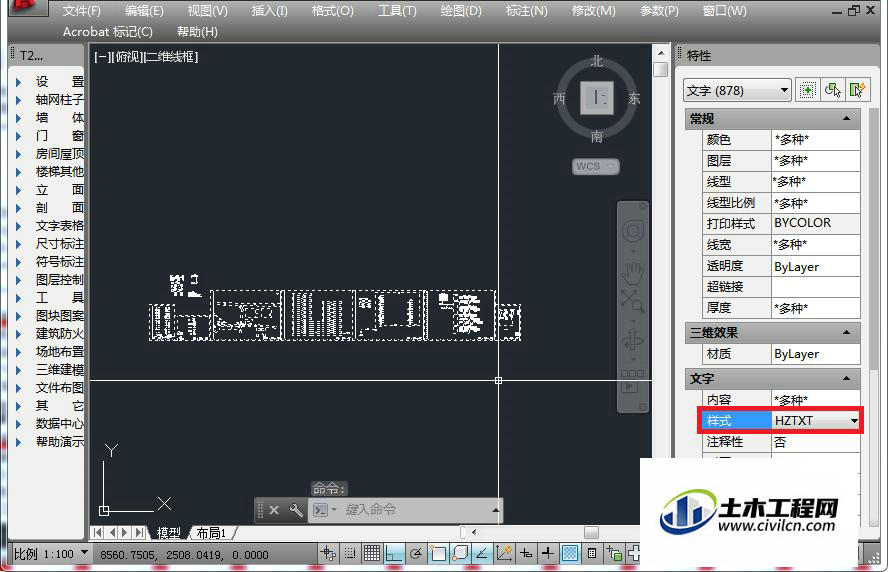The width and height of the screenshot is (888, 572).
Task: Open 符号标注 in the left panel
Action: (59, 262)
